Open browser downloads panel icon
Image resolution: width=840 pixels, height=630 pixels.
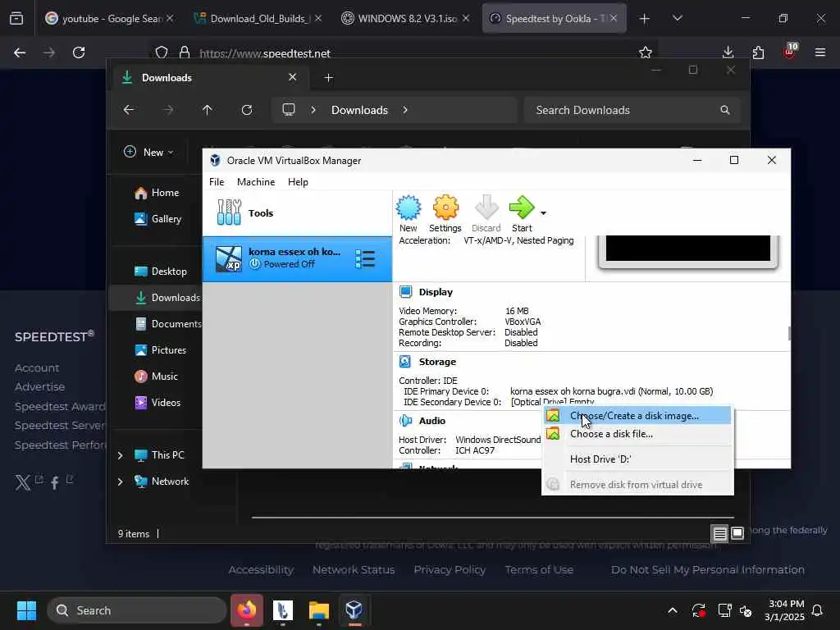click(x=728, y=52)
